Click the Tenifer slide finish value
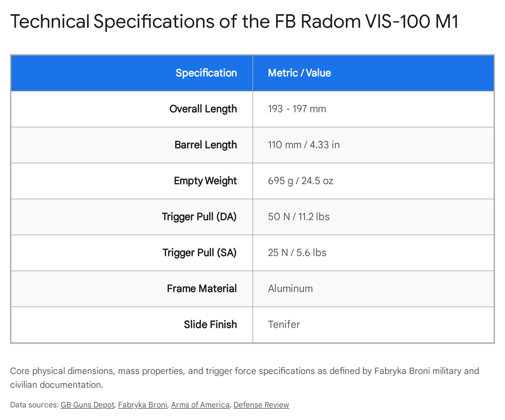 [284, 325]
